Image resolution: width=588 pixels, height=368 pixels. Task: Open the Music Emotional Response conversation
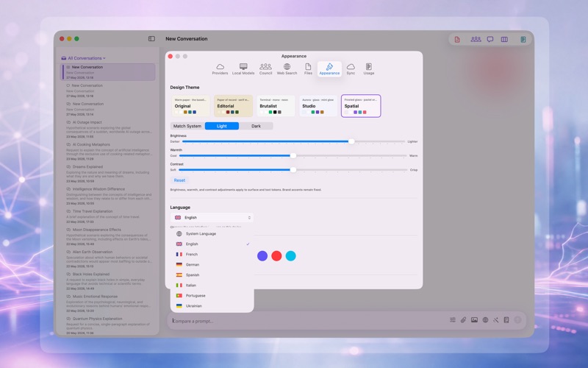coord(108,303)
